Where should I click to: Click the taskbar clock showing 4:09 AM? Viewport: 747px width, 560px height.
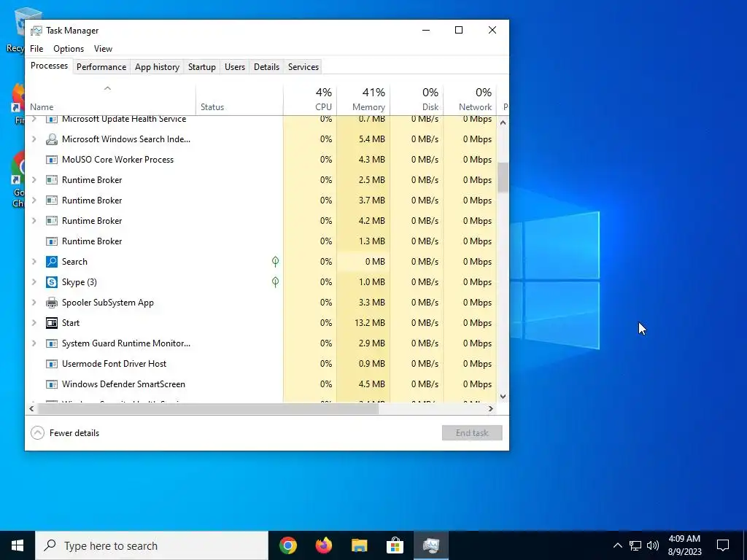(684, 545)
